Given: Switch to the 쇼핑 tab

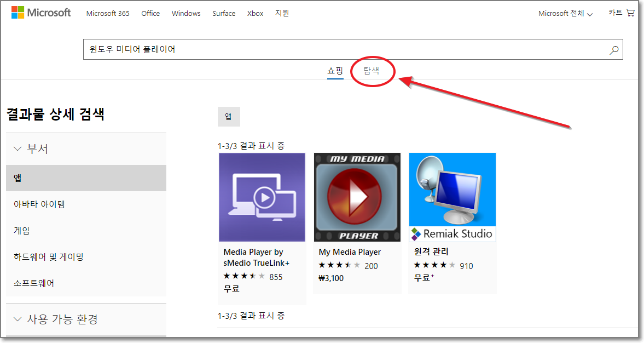Looking at the screenshot, I should pyautogui.click(x=335, y=71).
